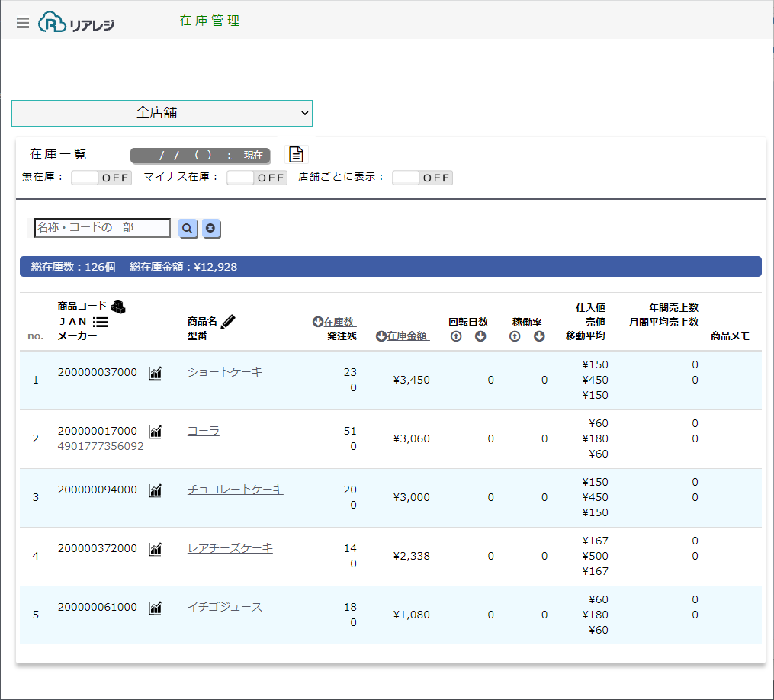The image size is (774, 700).
Task: Open the hamburger menu
Action: pyautogui.click(x=23, y=23)
